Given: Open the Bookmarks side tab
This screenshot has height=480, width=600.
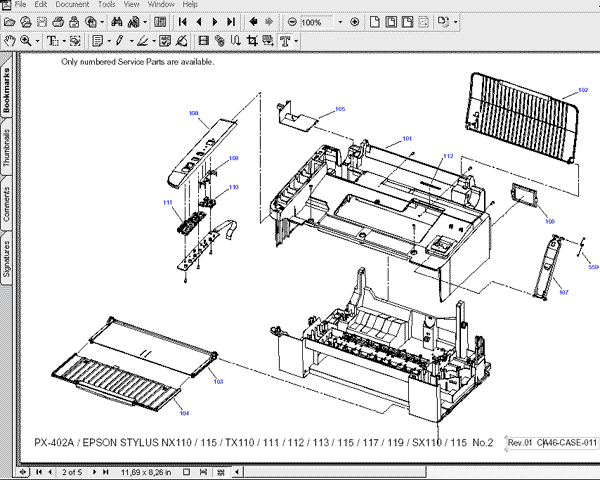Looking at the screenshot, I should (7, 90).
